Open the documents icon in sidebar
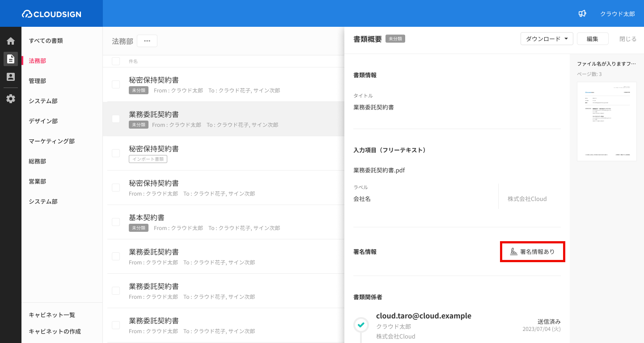Viewport: 644px width, 343px height. [x=11, y=59]
